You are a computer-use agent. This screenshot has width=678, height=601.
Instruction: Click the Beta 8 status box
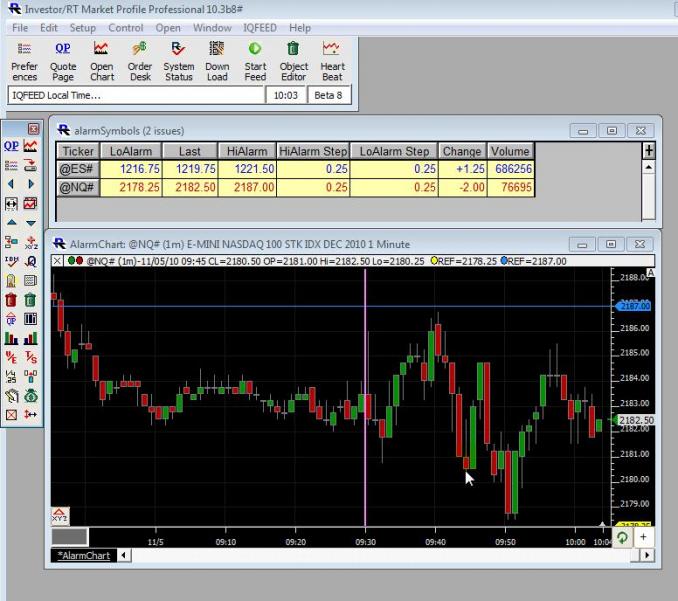pos(329,95)
